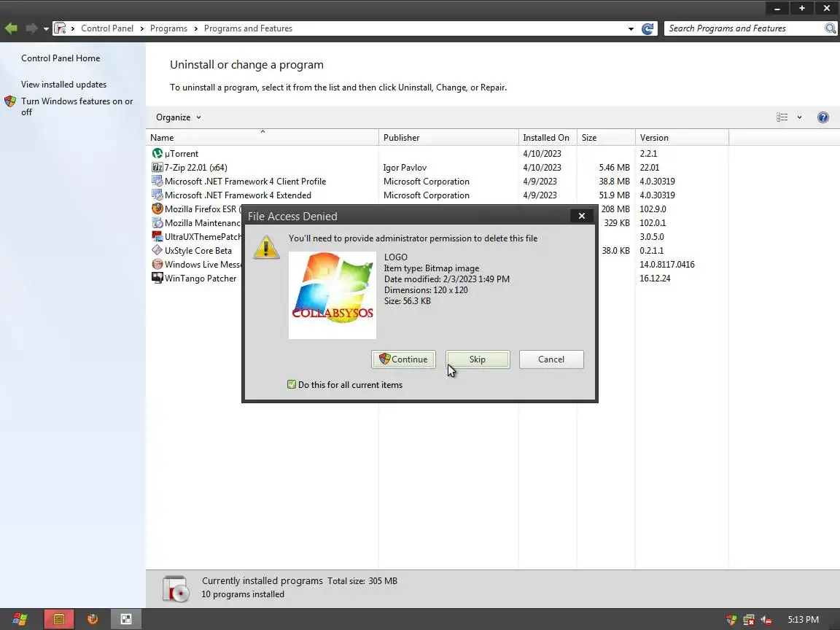Image resolution: width=840 pixels, height=630 pixels.
Task: Open the Windows Start button
Action: coord(20,619)
